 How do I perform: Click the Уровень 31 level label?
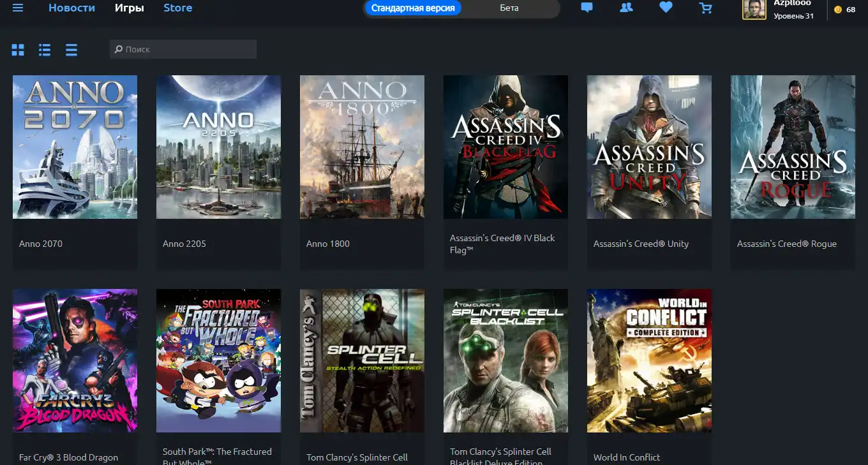793,16
